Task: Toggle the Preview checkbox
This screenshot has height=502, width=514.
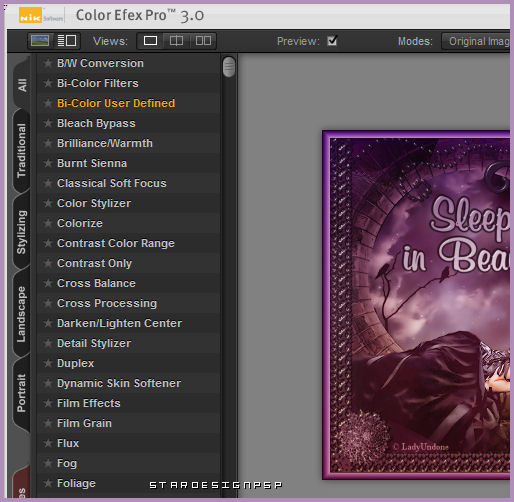Action: pos(332,41)
